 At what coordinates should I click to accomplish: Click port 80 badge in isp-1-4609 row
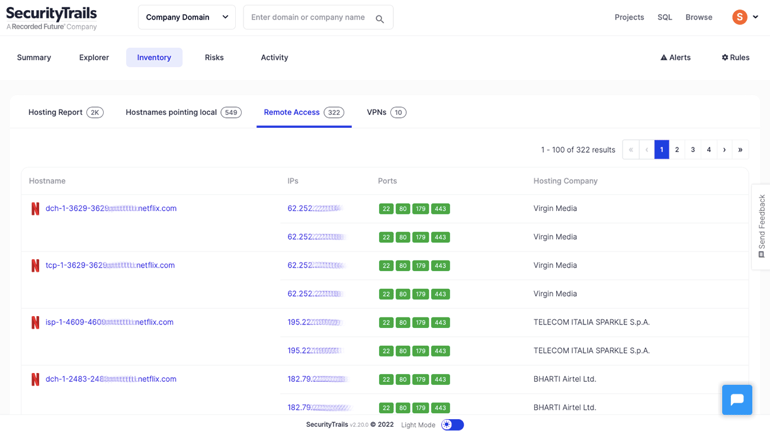(x=403, y=323)
